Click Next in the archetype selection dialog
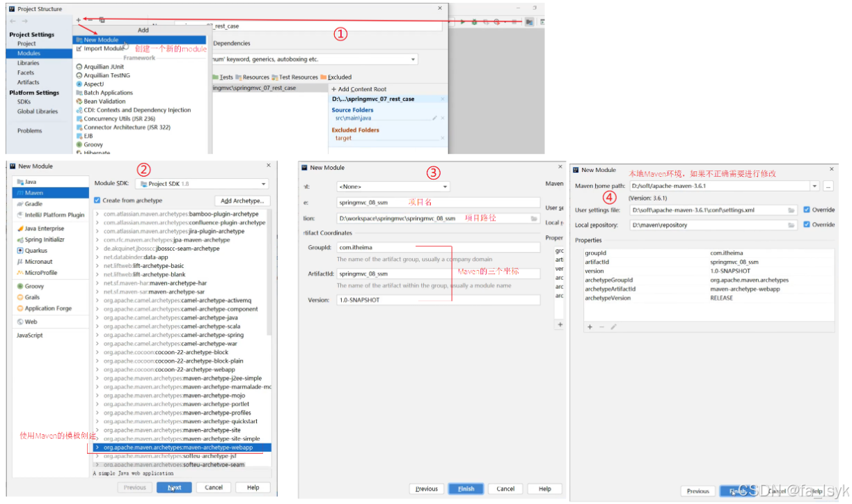This screenshot has height=504, width=852. click(174, 487)
